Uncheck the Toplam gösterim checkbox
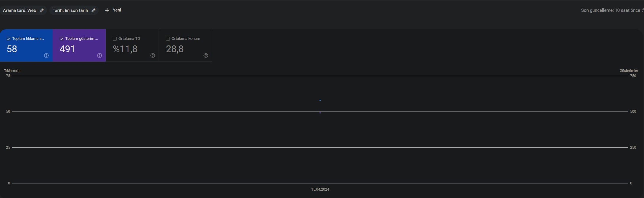644x198 pixels. [x=62, y=39]
